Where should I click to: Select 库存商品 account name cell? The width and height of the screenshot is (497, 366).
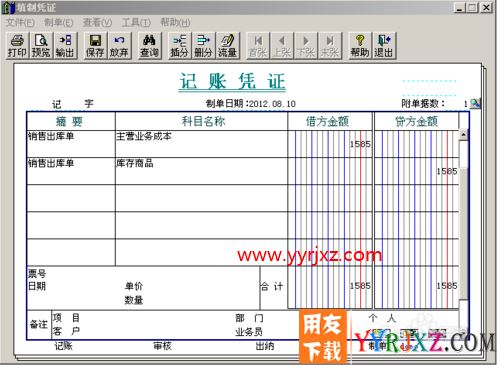coord(201,171)
